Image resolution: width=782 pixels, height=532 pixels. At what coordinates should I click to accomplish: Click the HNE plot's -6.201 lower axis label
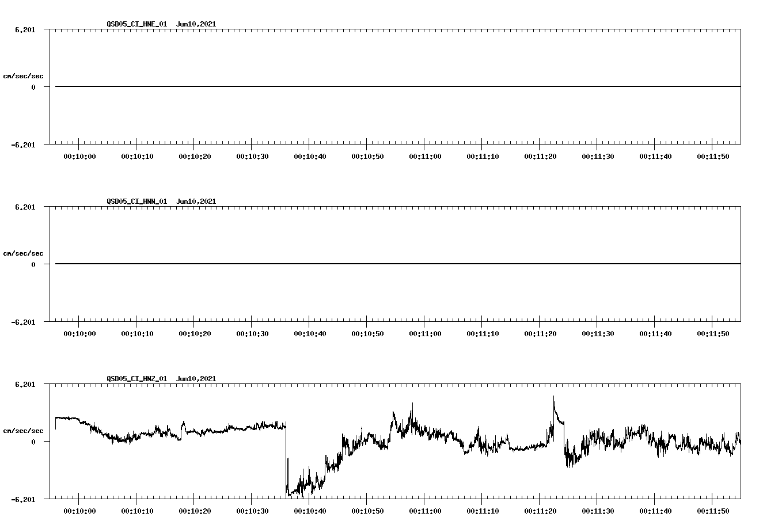(24, 145)
